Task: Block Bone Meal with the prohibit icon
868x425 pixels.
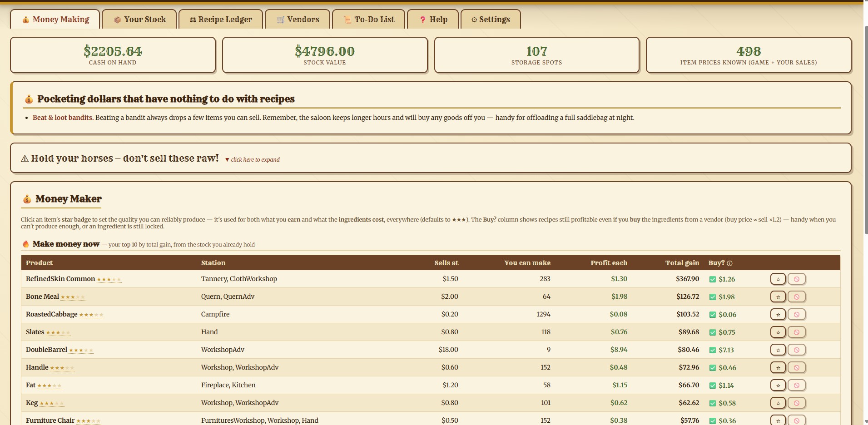Action: [796, 297]
